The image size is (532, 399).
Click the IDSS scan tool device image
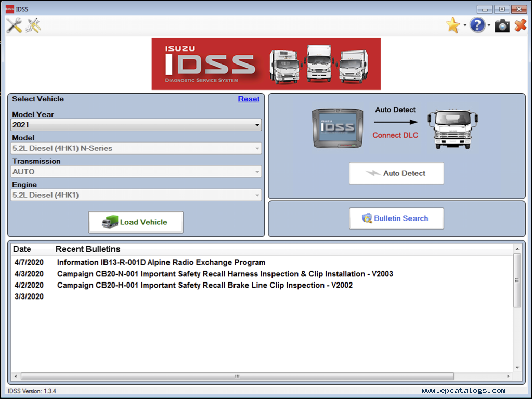(338, 128)
